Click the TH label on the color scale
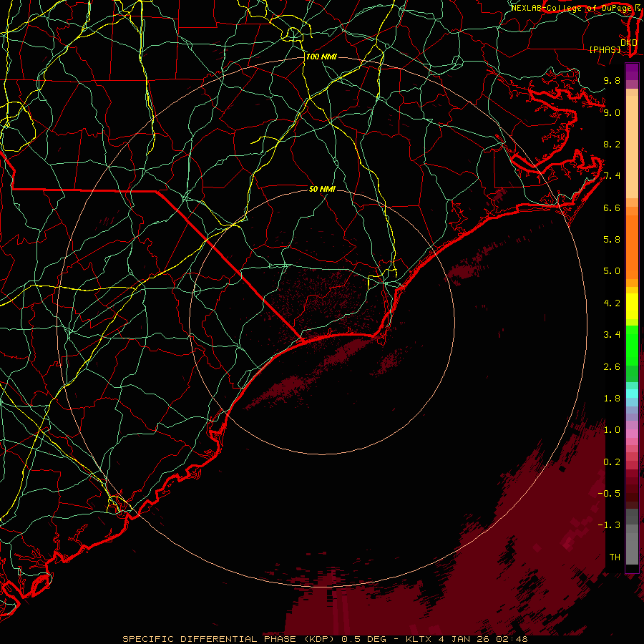 point(615,557)
